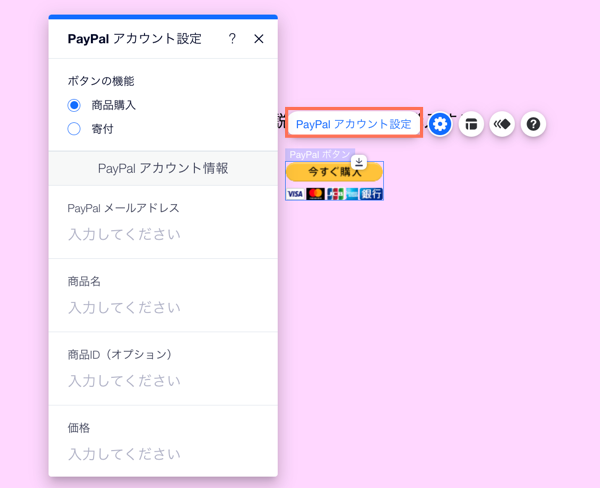Image resolution: width=600 pixels, height=488 pixels.
Task: Open the animation icon in floating toolbar
Action: pyautogui.click(x=502, y=124)
